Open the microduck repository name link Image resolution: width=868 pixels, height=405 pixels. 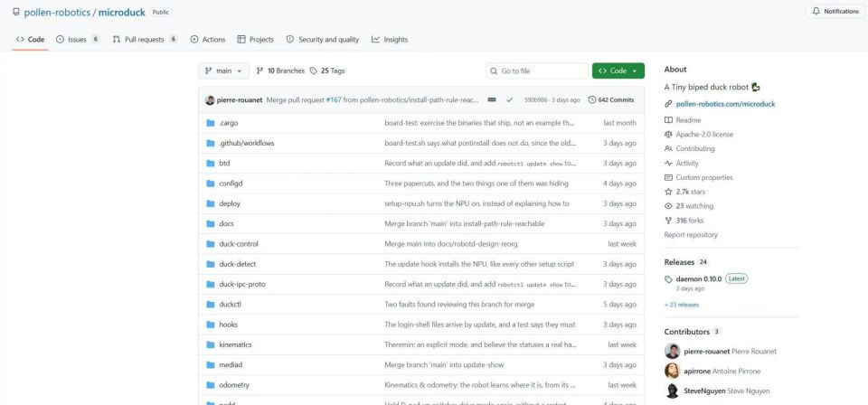point(122,12)
